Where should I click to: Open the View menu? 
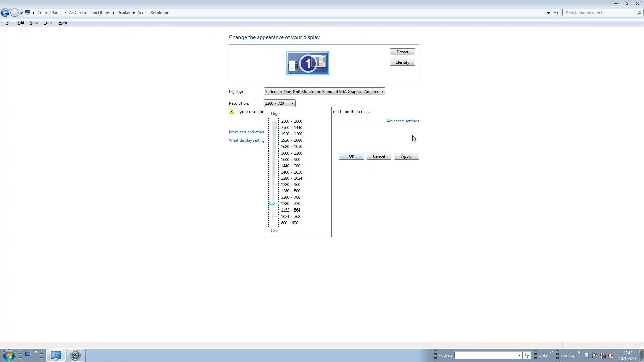(x=34, y=23)
